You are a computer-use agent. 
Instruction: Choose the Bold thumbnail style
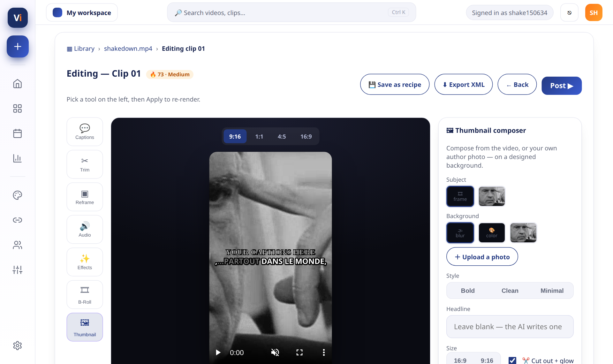468,291
